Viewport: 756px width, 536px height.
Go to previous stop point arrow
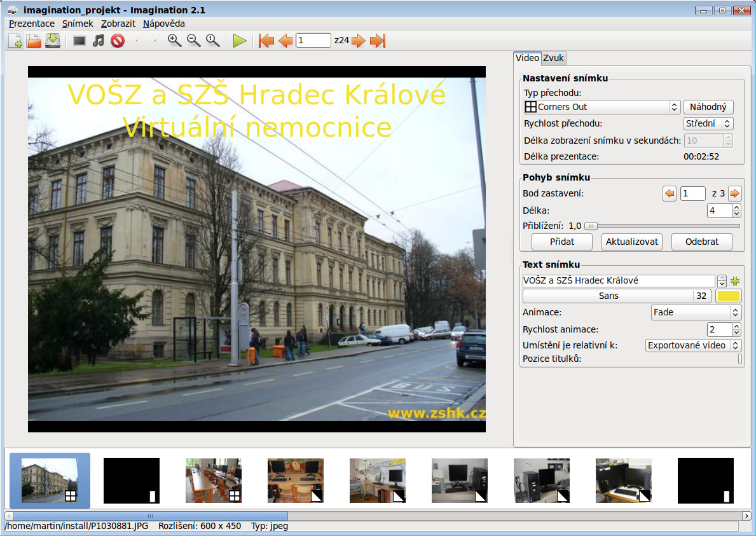point(670,194)
